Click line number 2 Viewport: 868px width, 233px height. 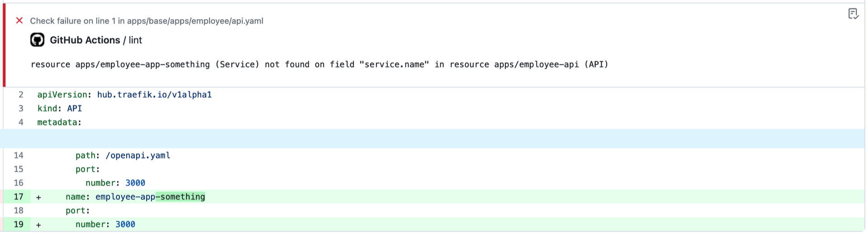(20, 94)
